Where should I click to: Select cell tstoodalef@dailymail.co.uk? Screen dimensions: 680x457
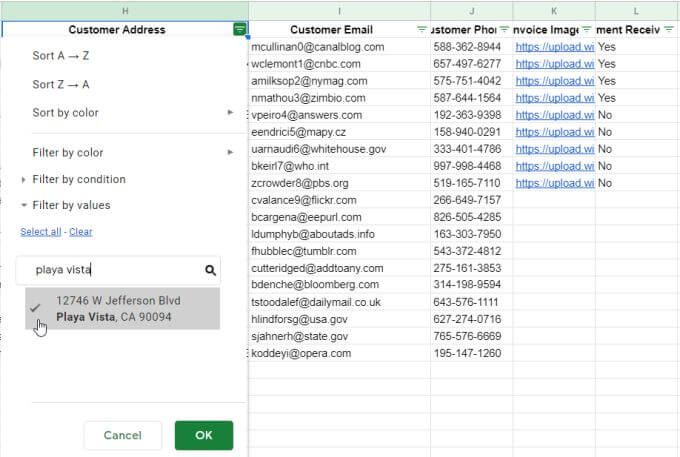pyautogui.click(x=340, y=302)
